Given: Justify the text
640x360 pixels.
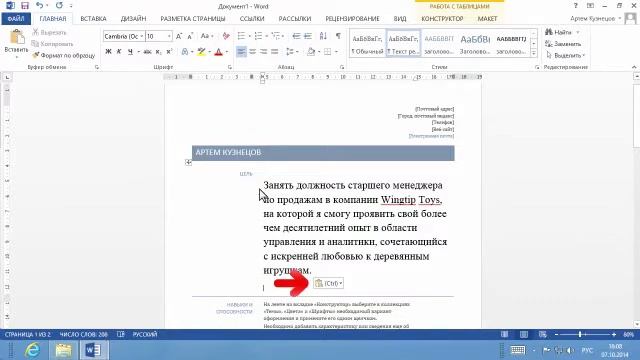Looking at the screenshot, I should tap(275, 52).
